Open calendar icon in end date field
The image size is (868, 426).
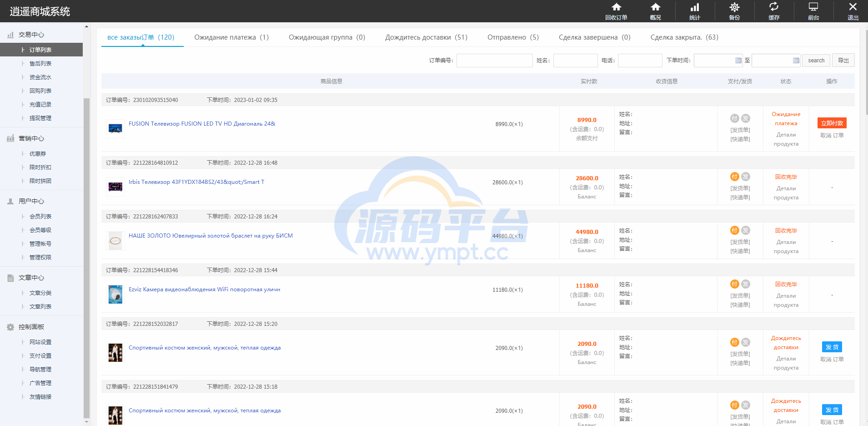click(x=796, y=61)
